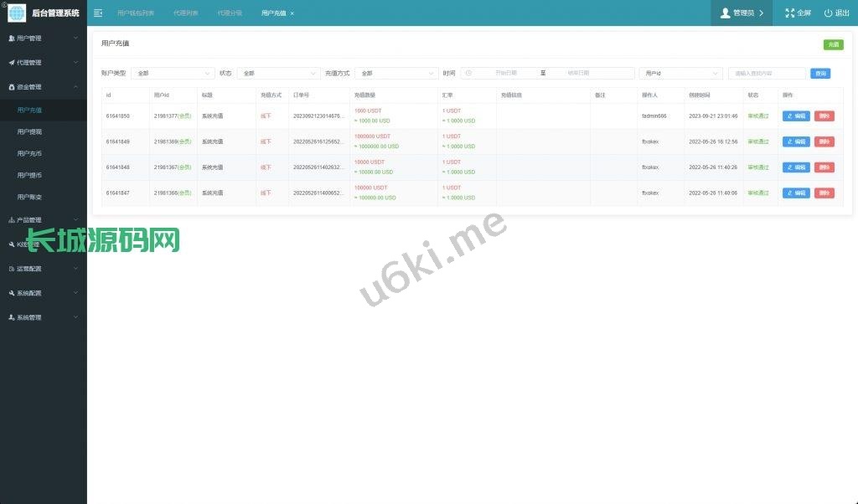The height and width of the screenshot is (504, 858).
Task: Click the 退出 logout power icon
Action: click(828, 13)
